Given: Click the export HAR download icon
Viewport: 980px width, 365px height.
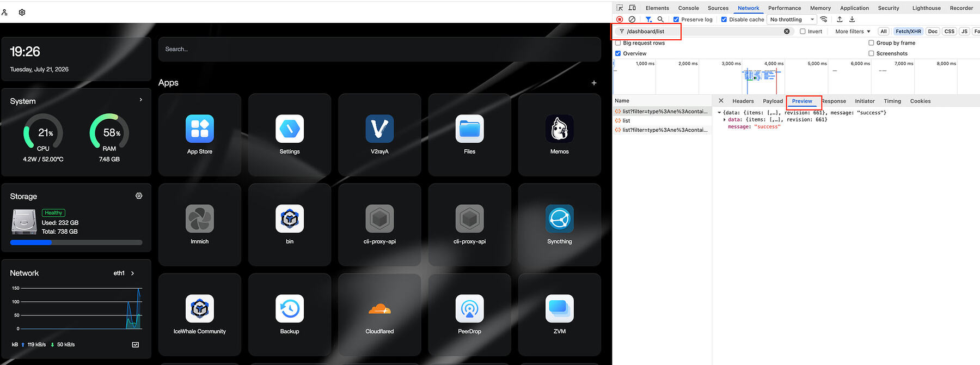Looking at the screenshot, I should 852,19.
